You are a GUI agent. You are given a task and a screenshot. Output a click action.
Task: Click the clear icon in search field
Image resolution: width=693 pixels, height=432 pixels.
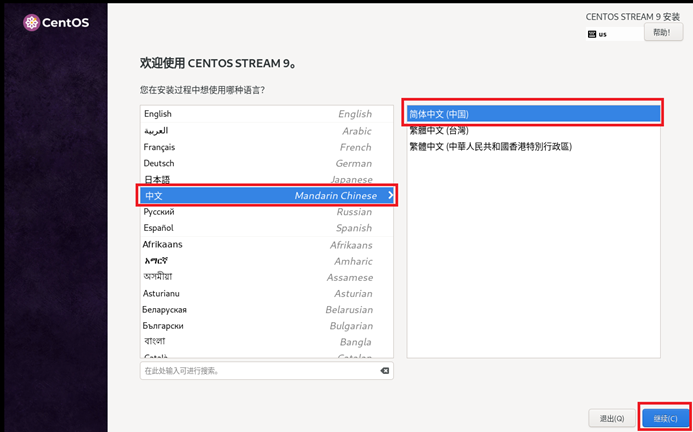[x=385, y=371]
